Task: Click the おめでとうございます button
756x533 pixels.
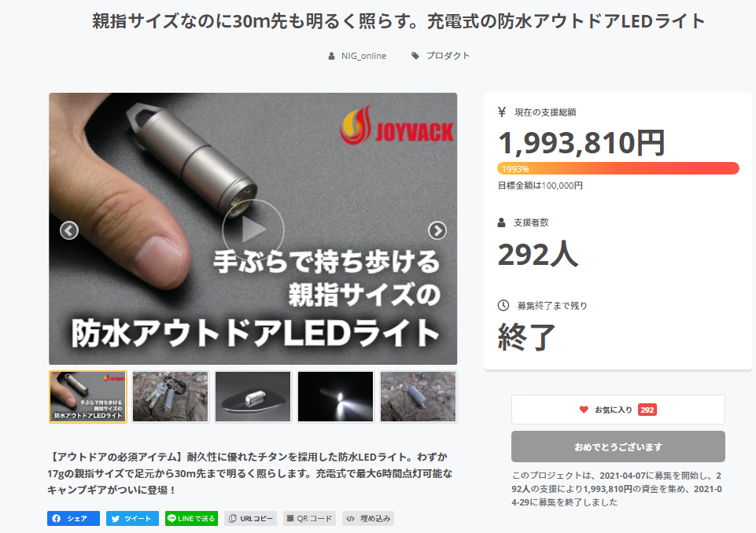Action: click(x=618, y=447)
